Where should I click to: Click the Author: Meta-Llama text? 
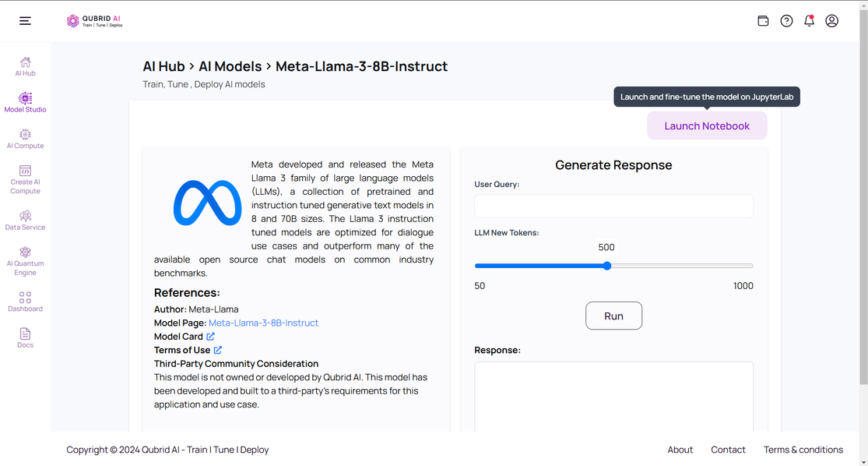point(196,309)
